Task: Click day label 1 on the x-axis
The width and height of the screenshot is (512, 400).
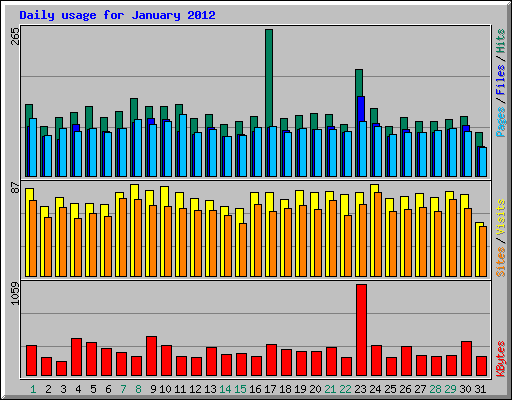Action: coord(33,389)
